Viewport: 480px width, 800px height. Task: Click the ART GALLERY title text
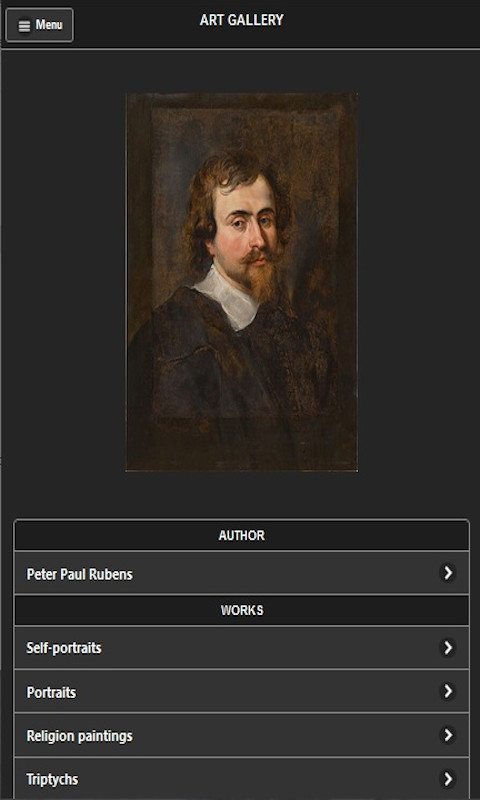click(x=241, y=20)
